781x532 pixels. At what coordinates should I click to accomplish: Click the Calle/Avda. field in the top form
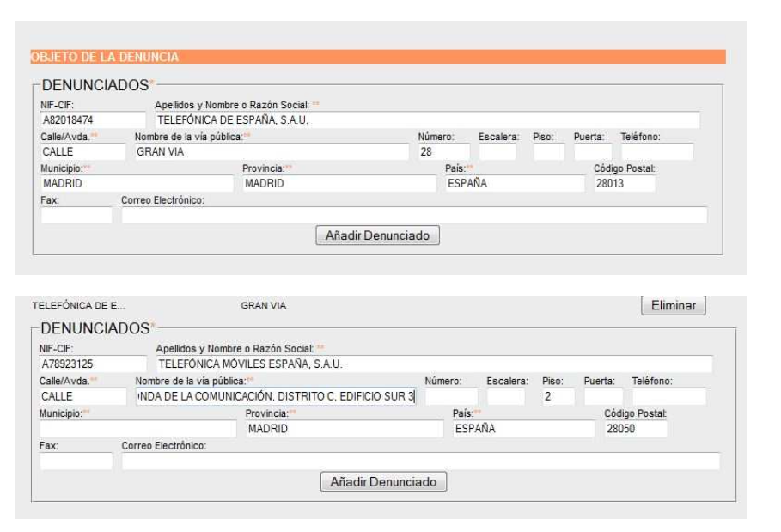[x=82, y=152]
